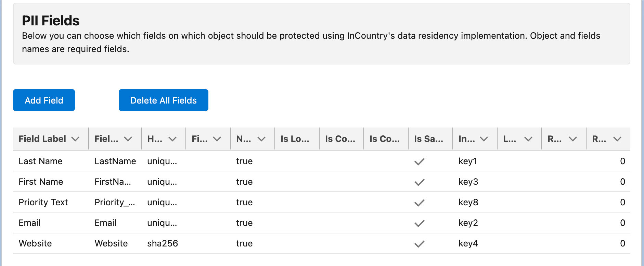Select the true value in the First Name row

(244, 182)
